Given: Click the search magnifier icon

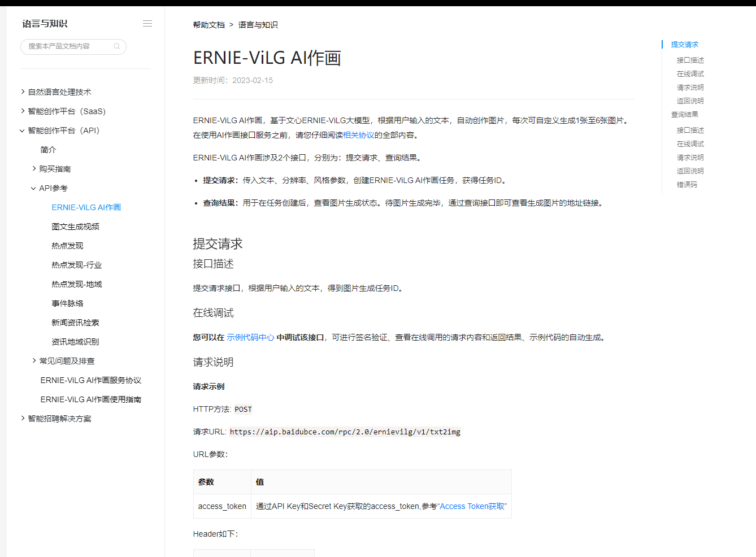Looking at the screenshot, I should click(117, 46).
